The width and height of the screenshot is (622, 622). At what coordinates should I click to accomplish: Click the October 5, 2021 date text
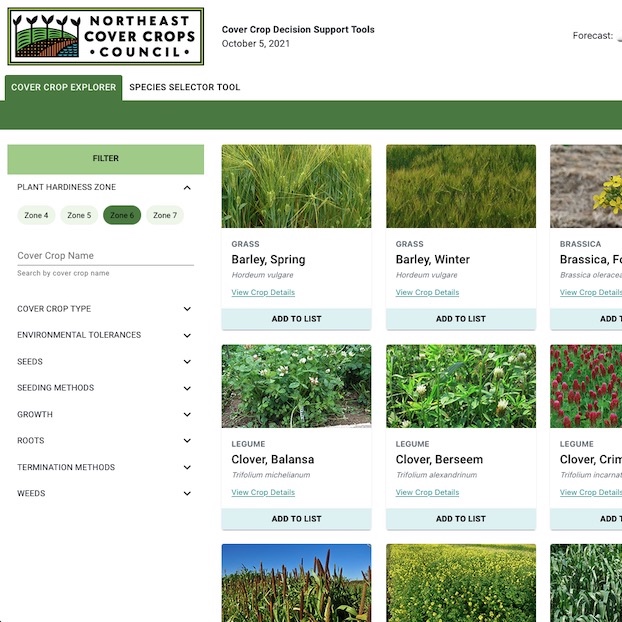(256, 44)
